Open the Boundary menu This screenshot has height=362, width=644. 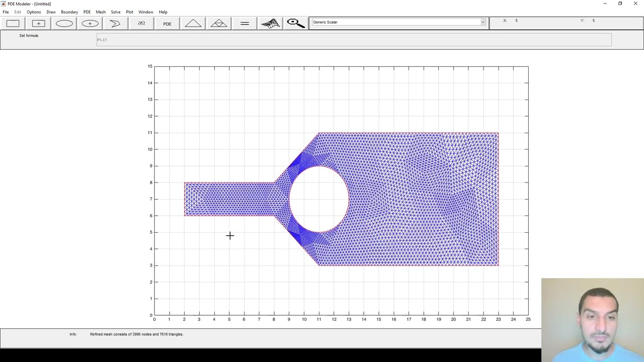(69, 12)
